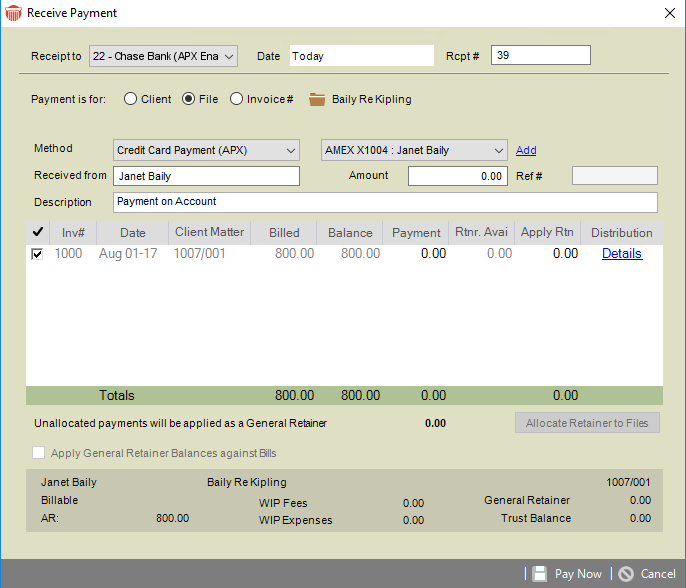
Task: Click the Client Matter column header
Action: click(x=210, y=232)
